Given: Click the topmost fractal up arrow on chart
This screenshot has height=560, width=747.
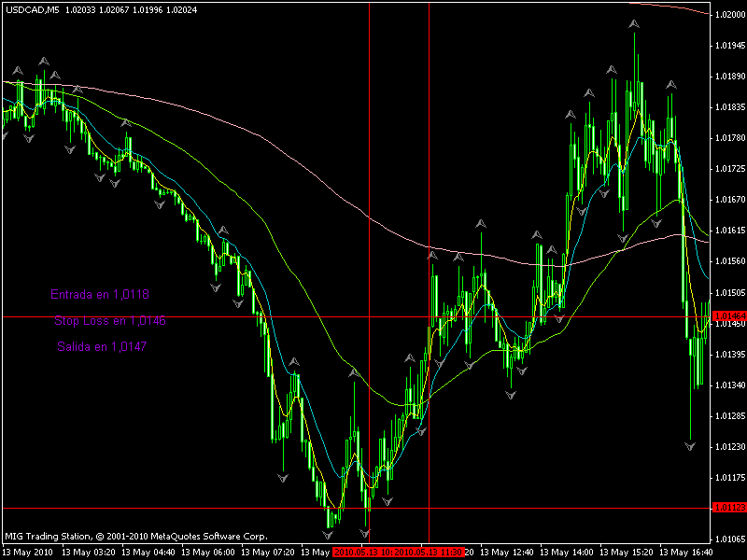Looking at the screenshot, I should 634,25.
